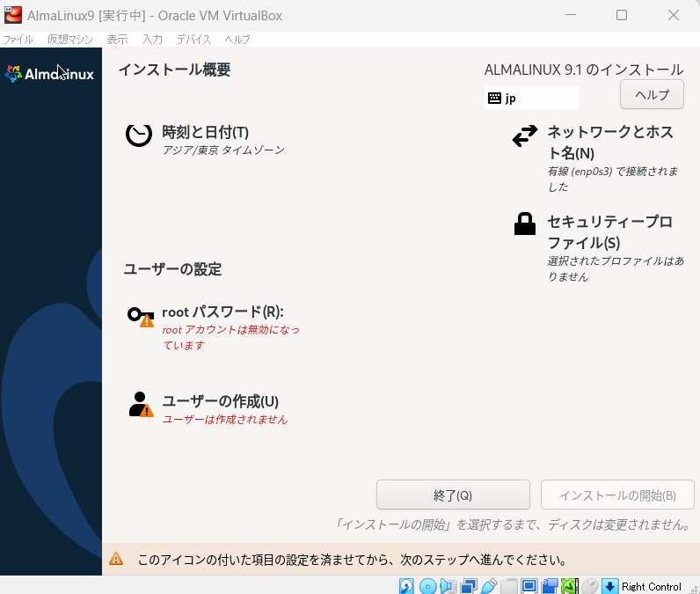Screen dimensions: 700x594
Task: Open the Time & Date (時刻と日付) settings
Action: click(205, 139)
